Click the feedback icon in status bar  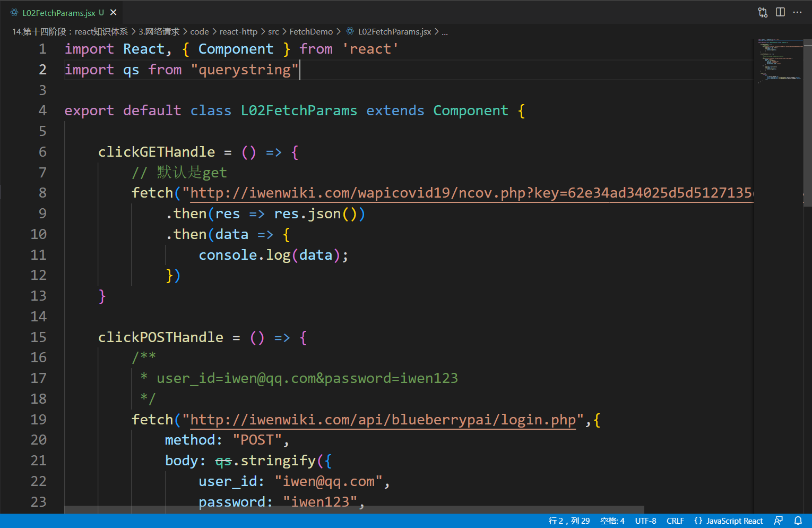click(779, 521)
